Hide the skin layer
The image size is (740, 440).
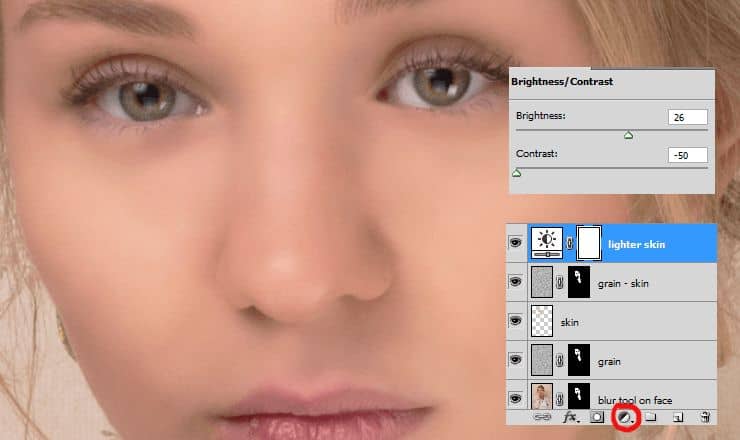[516, 321]
